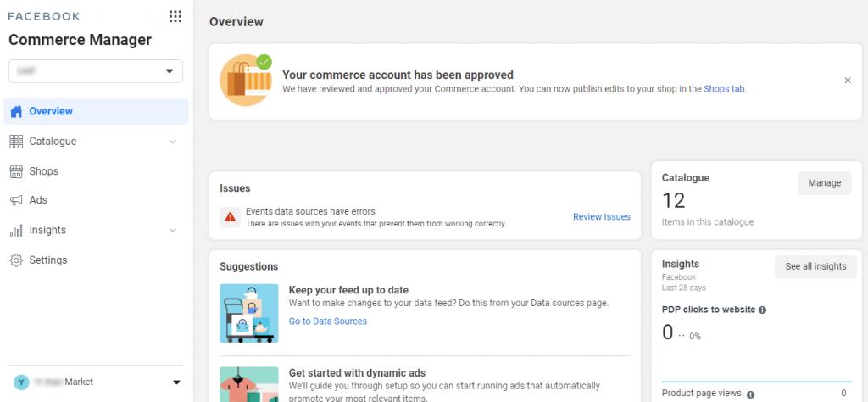Click the Insights bar chart icon
Viewport: 868px width, 402px height.
pyautogui.click(x=16, y=231)
